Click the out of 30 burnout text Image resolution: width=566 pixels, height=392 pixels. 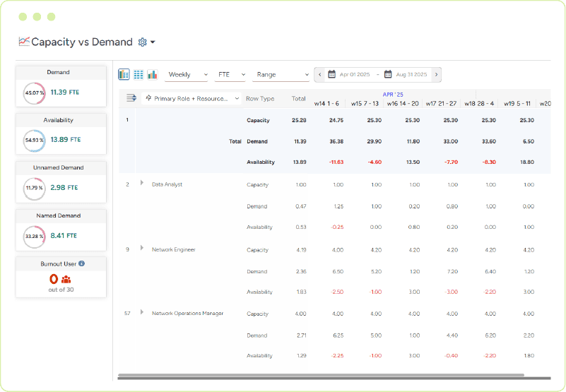[x=61, y=290]
